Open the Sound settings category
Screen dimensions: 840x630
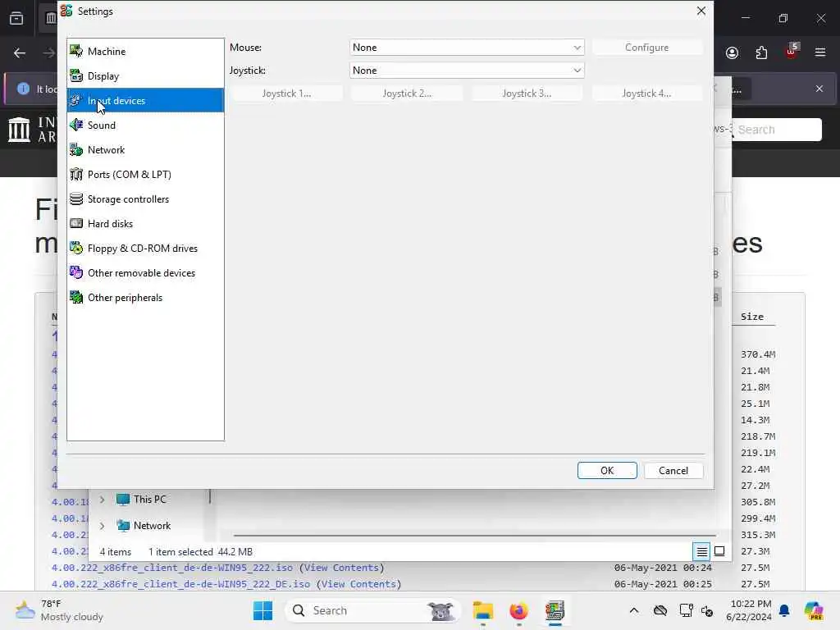coord(145,126)
